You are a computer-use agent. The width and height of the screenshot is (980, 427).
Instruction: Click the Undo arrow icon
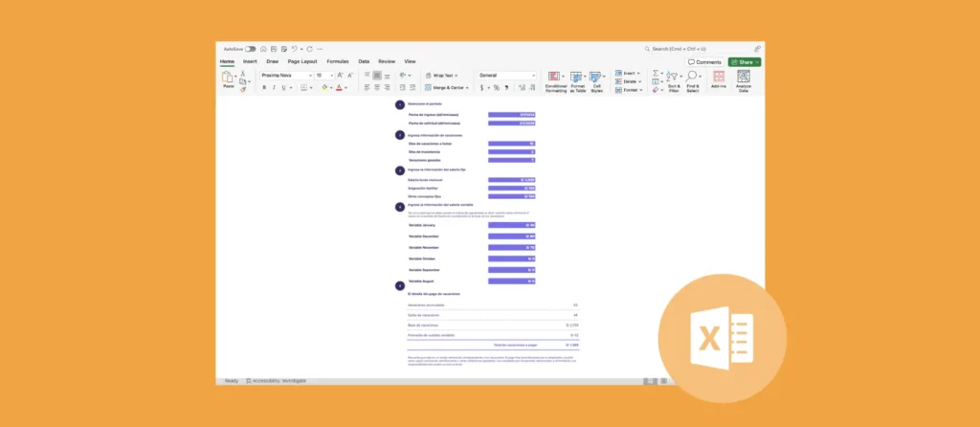pos(295,49)
